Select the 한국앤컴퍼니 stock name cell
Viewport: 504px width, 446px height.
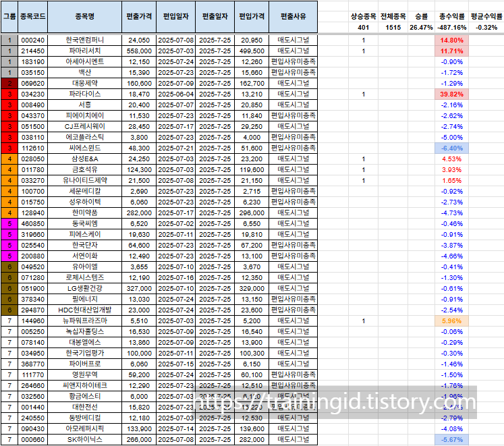click(x=85, y=40)
